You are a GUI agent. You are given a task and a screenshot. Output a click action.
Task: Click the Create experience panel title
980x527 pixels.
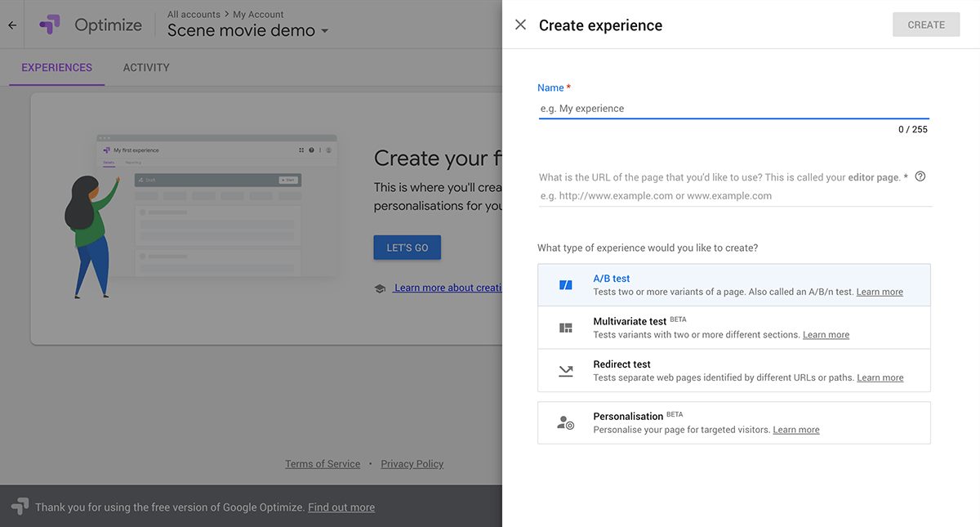click(x=601, y=25)
